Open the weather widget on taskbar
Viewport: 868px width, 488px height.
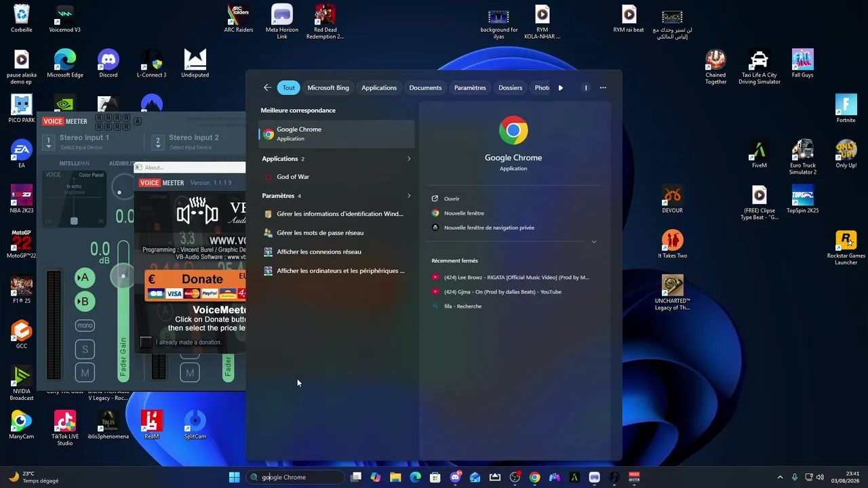(x=34, y=477)
